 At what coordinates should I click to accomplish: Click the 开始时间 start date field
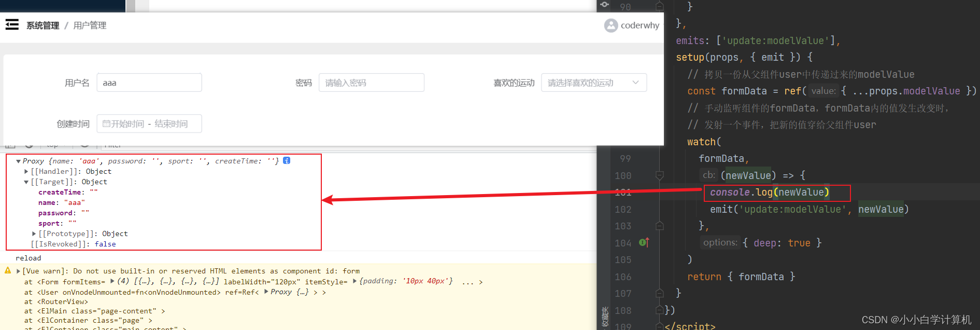[127, 123]
